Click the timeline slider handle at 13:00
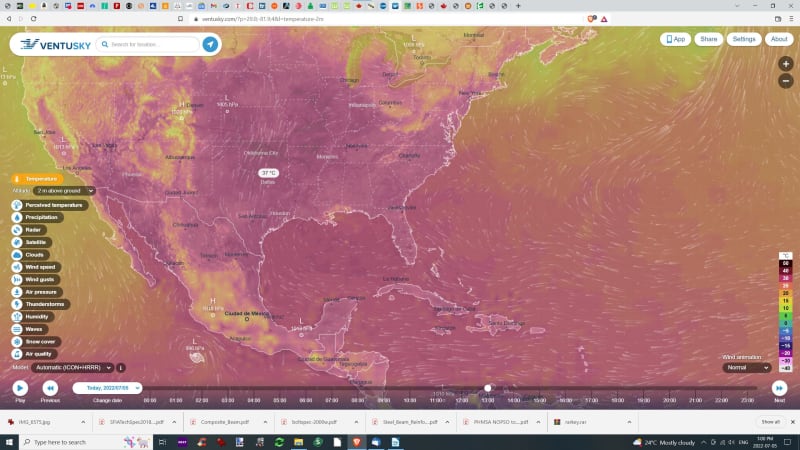800x450 pixels. [488, 388]
